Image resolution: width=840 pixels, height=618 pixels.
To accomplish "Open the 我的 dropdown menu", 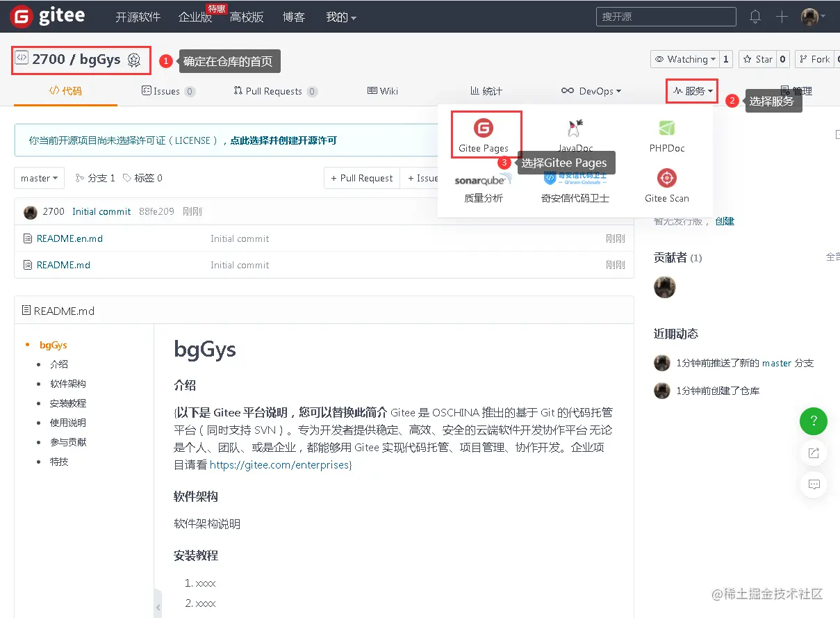I will (340, 17).
